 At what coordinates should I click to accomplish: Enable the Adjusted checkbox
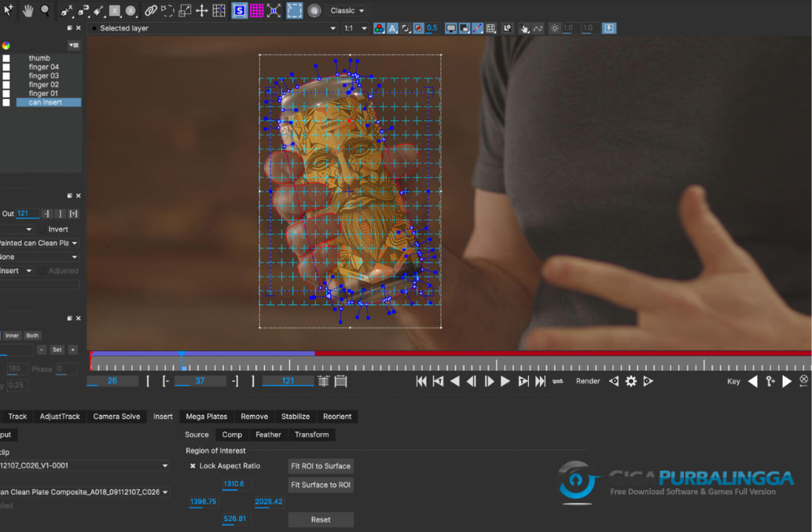tap(42, 270)
